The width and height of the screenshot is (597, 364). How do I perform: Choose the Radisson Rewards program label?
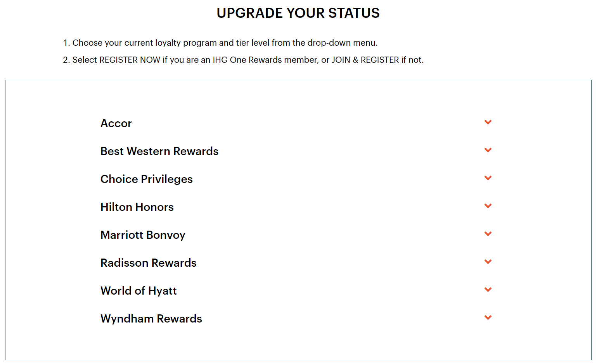pyautogui.click(x=148, y=263)
